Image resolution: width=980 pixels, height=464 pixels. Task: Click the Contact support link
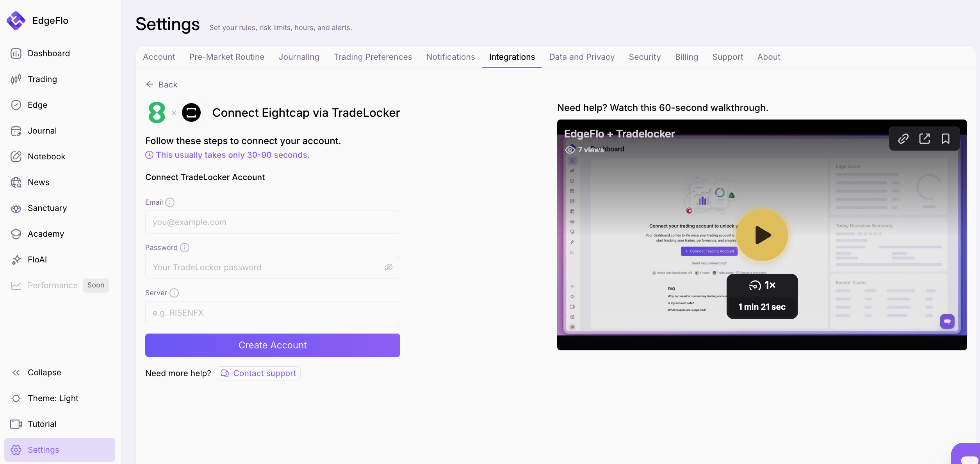258,373
